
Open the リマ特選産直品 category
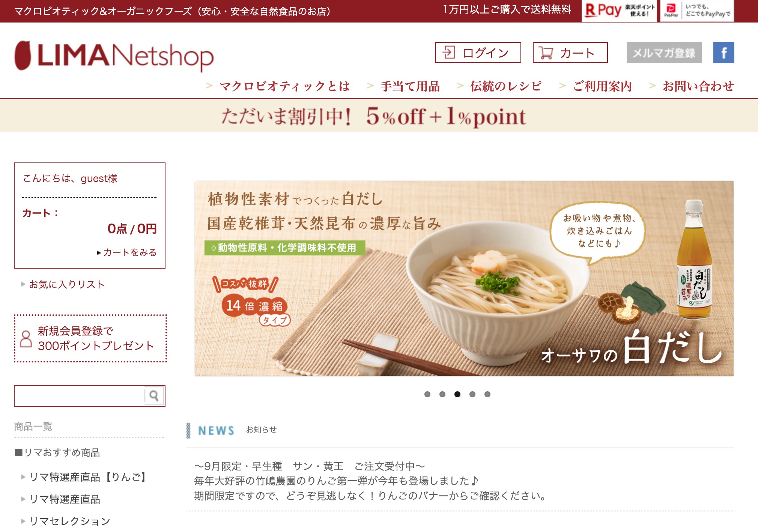click(65, 499)
